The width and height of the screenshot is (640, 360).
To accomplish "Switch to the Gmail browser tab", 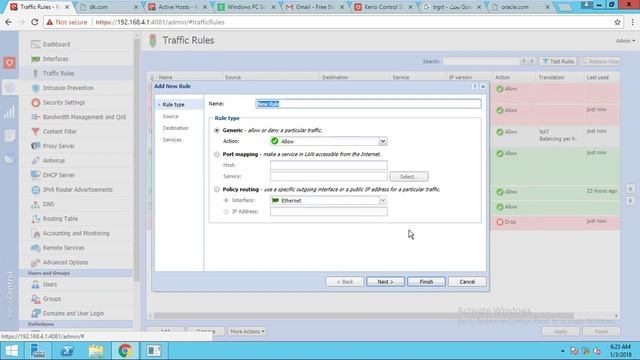I will 314,7.
